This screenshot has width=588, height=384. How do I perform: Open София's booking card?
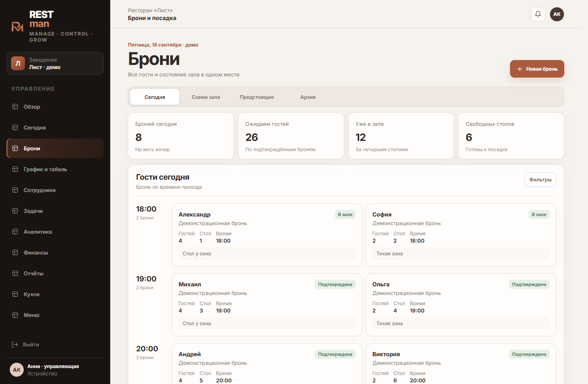461,234
